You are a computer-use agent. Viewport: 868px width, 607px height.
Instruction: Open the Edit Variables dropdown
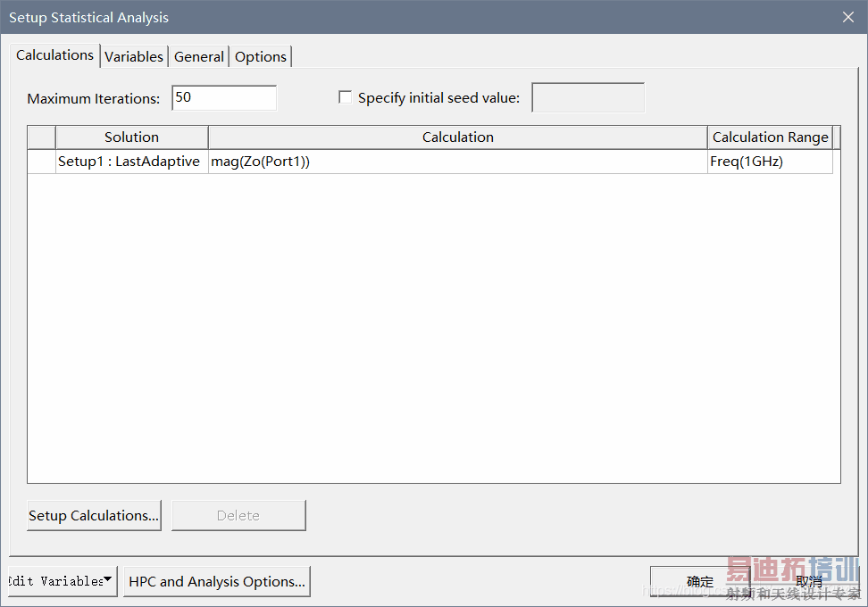[x=63, y=581]
